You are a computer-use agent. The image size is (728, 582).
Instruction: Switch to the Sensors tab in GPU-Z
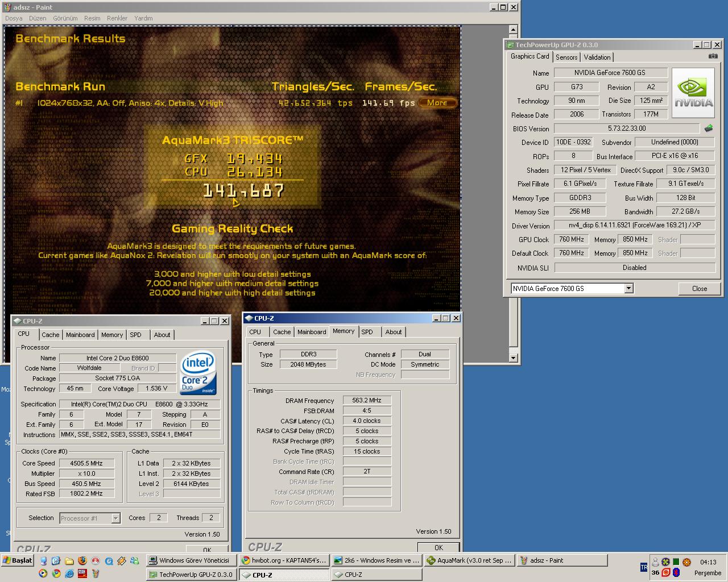click(x=566, y=57)
